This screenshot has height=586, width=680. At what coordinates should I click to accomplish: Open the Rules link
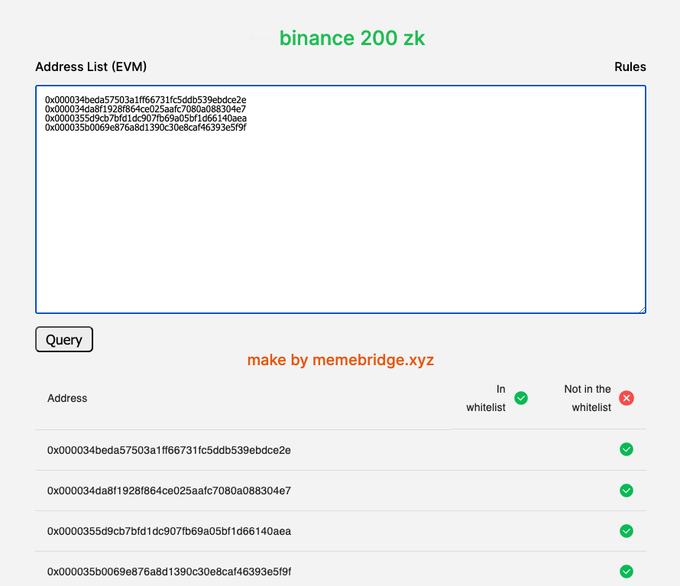pos(630,67)
